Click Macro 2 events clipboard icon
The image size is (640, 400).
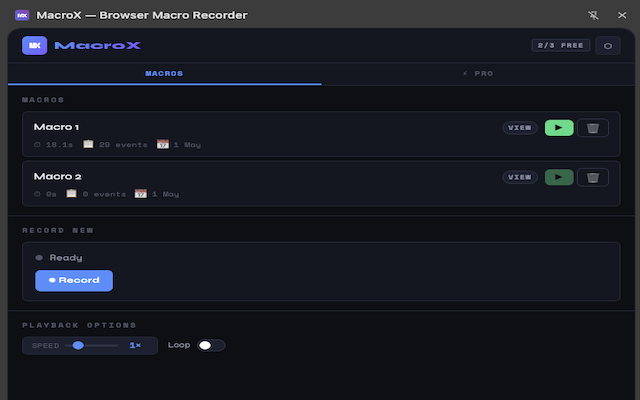point(71,193)
